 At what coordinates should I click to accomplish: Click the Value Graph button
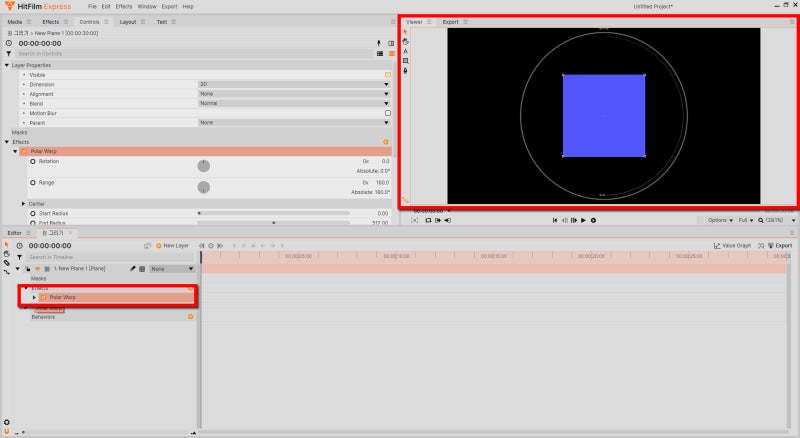click(x=732, y=246)
